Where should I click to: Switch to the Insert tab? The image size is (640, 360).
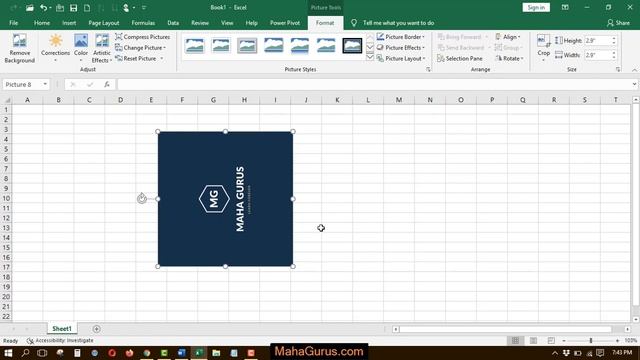[x=69, y=23]
